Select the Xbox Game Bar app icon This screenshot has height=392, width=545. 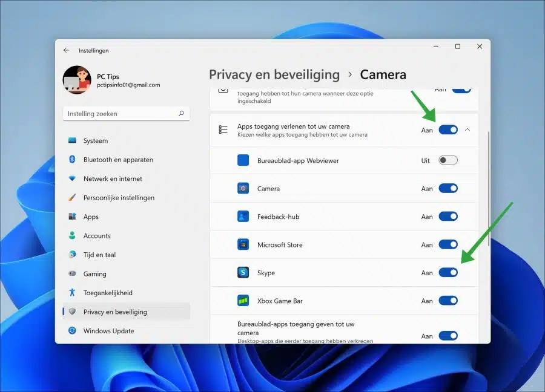(243, 301)
